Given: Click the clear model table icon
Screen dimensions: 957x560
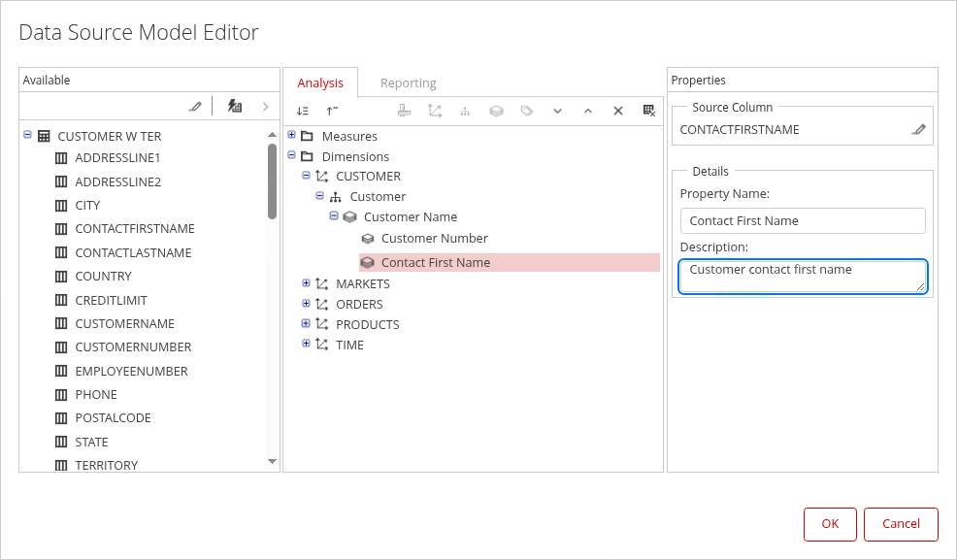Looking at the screenshot, I should [x=649, y=112].
